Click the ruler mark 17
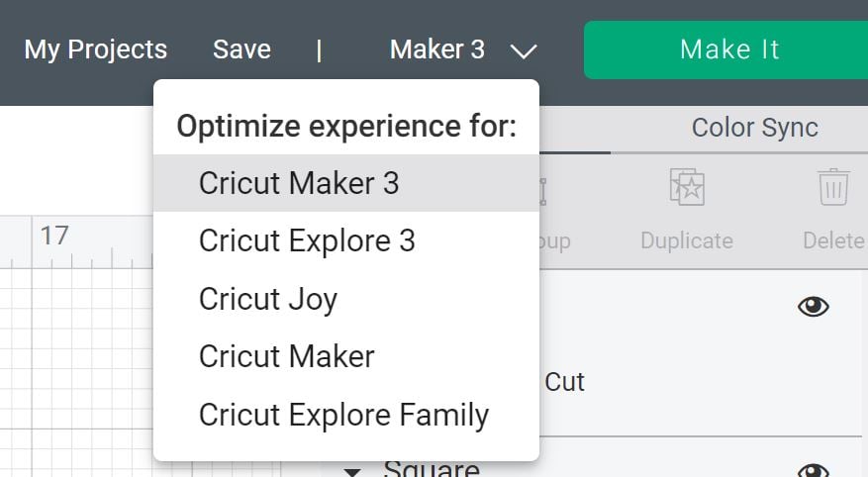Screen dimensions: 868x477 pyautogui.click(x=54, y=236)
